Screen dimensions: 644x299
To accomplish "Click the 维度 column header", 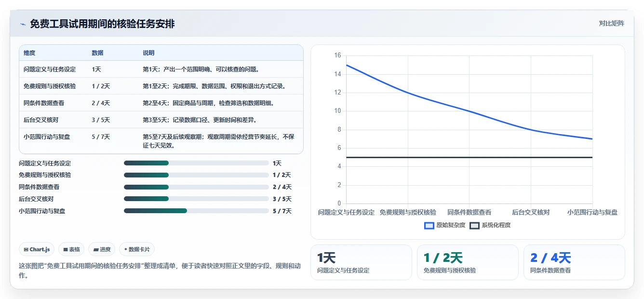I will click(x=29, y=53).
